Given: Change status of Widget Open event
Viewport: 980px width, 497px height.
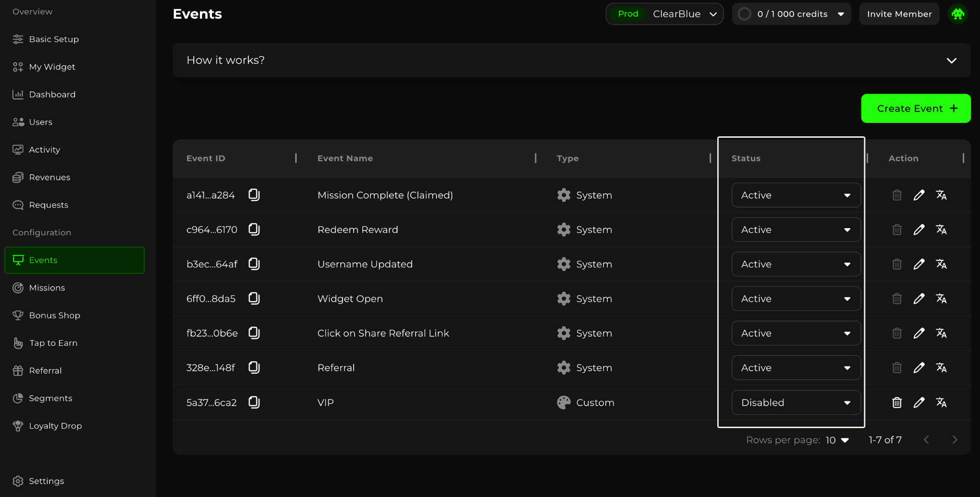Looking at the screenshot, I should pyautogui.click(x=796, y=299).
